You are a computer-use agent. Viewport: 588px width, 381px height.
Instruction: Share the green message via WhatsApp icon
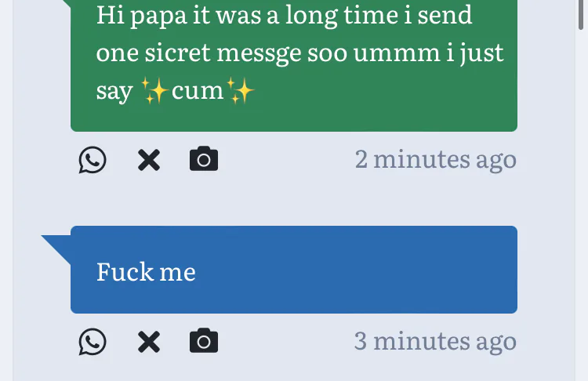93,160
